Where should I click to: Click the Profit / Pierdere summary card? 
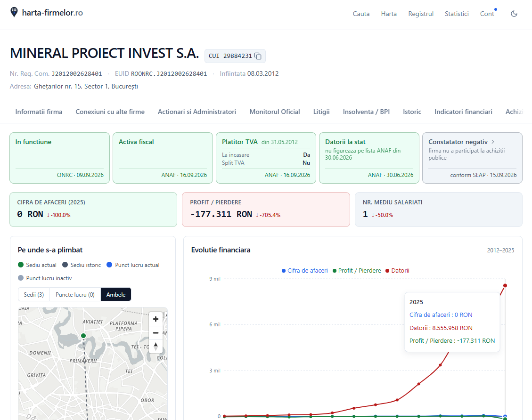click(266, 210)
